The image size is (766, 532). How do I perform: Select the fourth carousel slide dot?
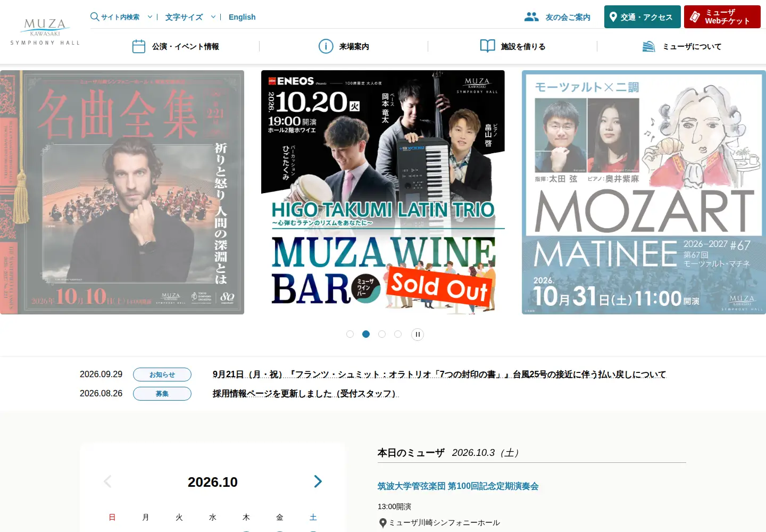point(398,334)
